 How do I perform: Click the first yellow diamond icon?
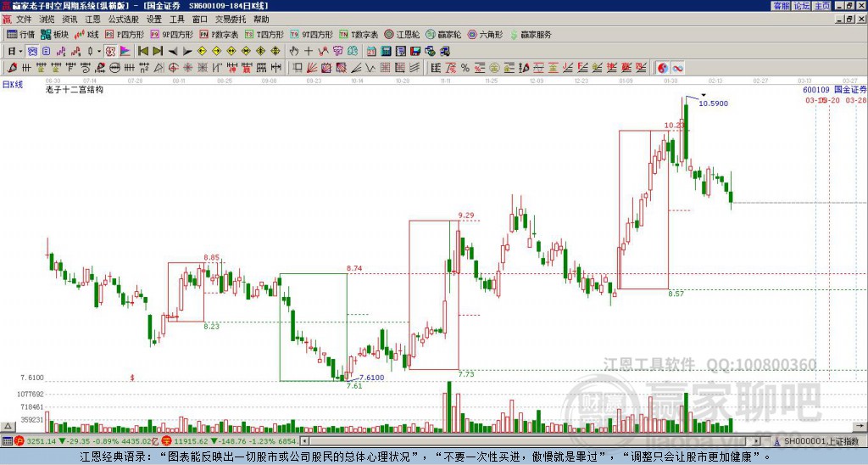pos(202,51)
